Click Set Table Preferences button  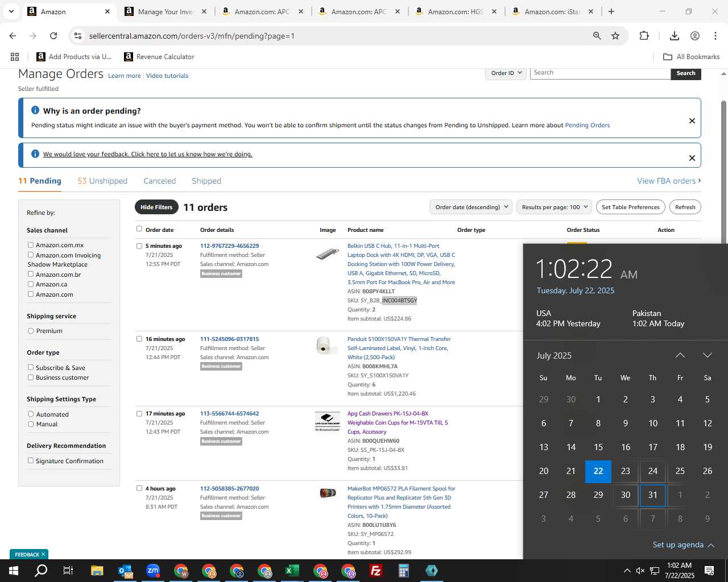(631, 207)
